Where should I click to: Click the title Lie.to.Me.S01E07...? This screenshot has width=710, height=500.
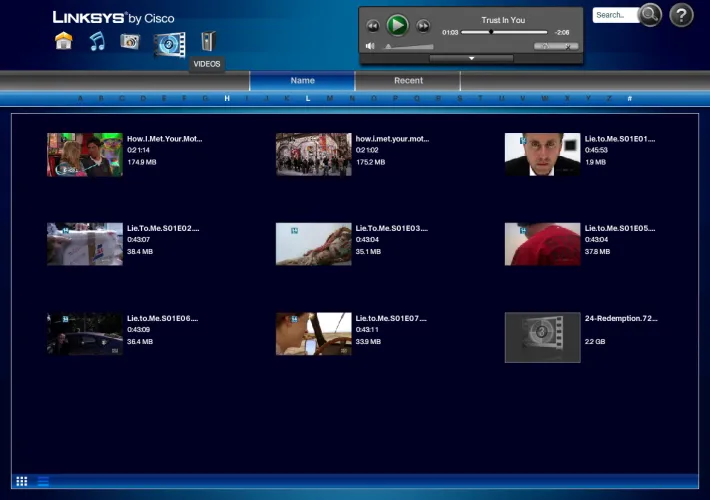(391, 318)
